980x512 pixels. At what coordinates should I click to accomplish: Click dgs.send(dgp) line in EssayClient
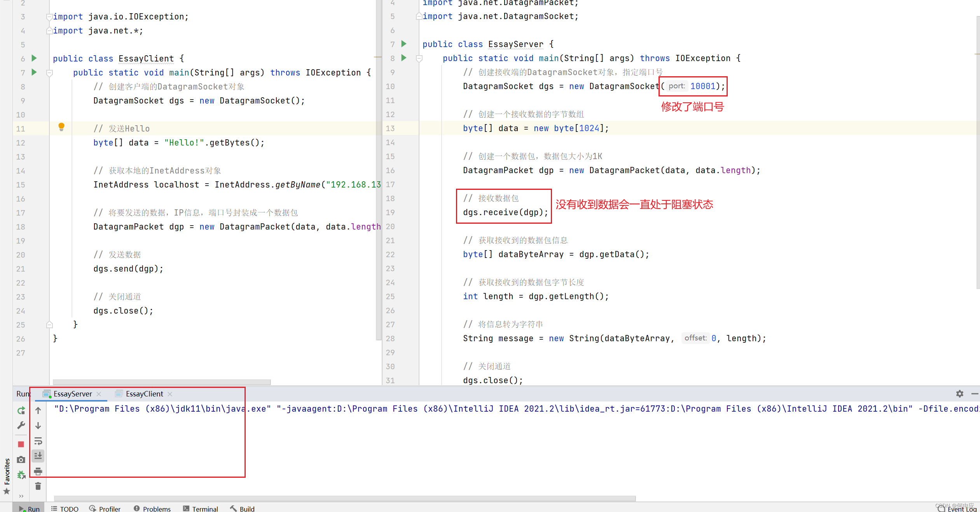pos(128,268)
